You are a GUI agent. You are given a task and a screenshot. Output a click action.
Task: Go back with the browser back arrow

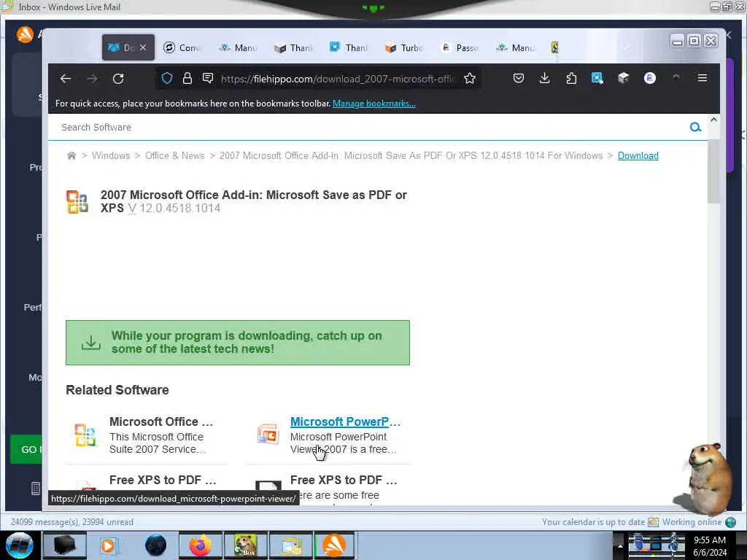point(66,79)
